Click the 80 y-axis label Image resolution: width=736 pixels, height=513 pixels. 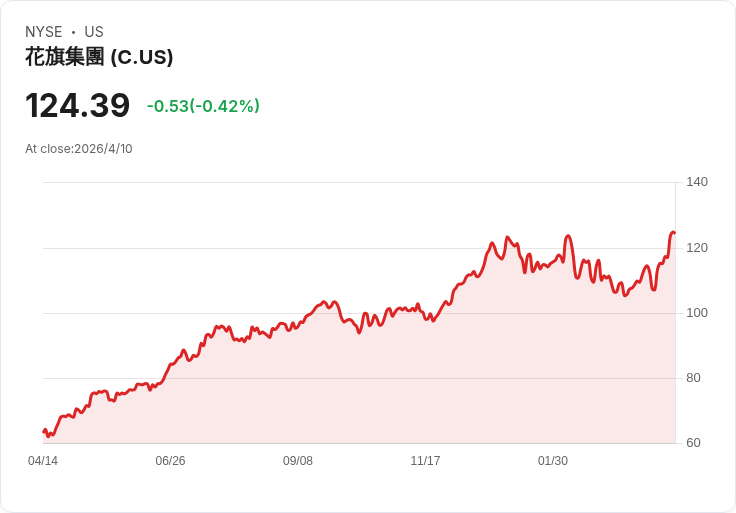694,378
